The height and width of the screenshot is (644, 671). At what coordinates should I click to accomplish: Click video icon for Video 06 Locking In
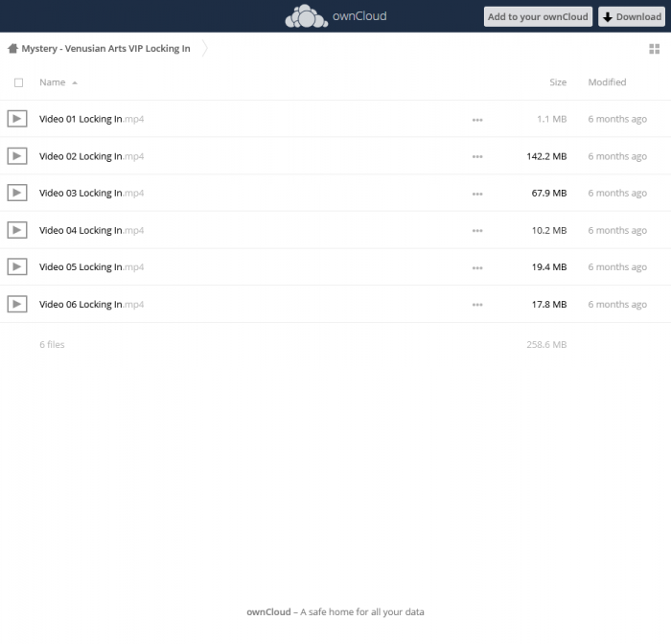[17, 304]
